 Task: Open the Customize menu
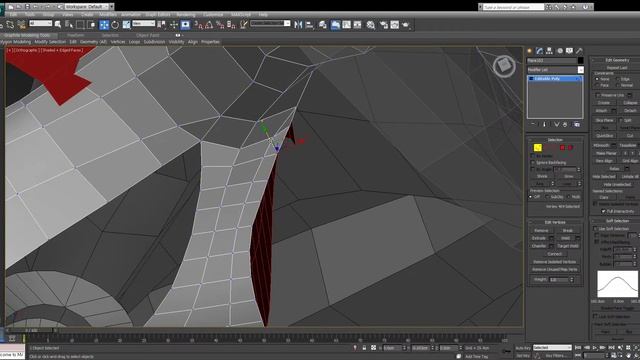tap(213, 15)
